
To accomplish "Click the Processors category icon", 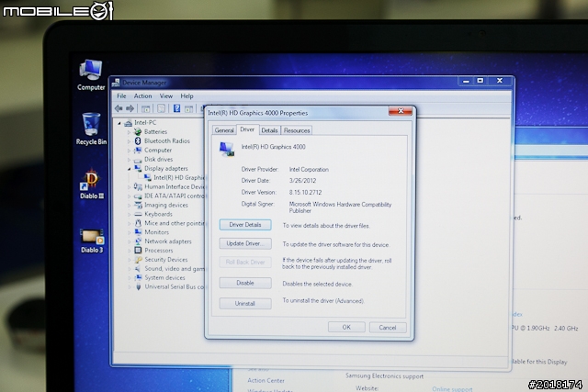I will pos(138,251).
